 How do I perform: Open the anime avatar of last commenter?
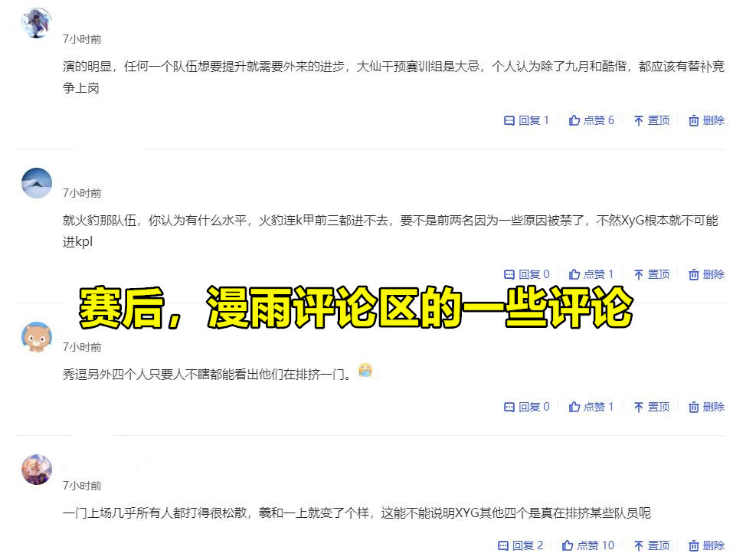37,470
